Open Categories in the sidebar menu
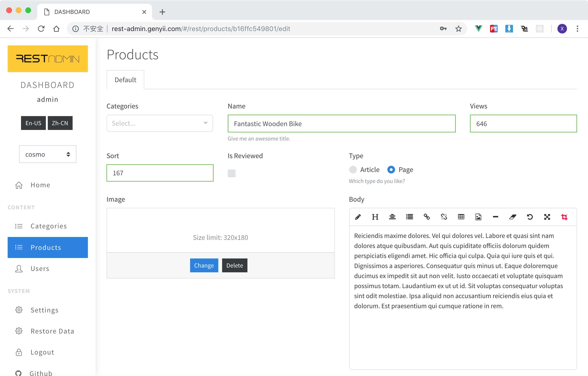The image size is (588, 376). click(x=48, y=226)
